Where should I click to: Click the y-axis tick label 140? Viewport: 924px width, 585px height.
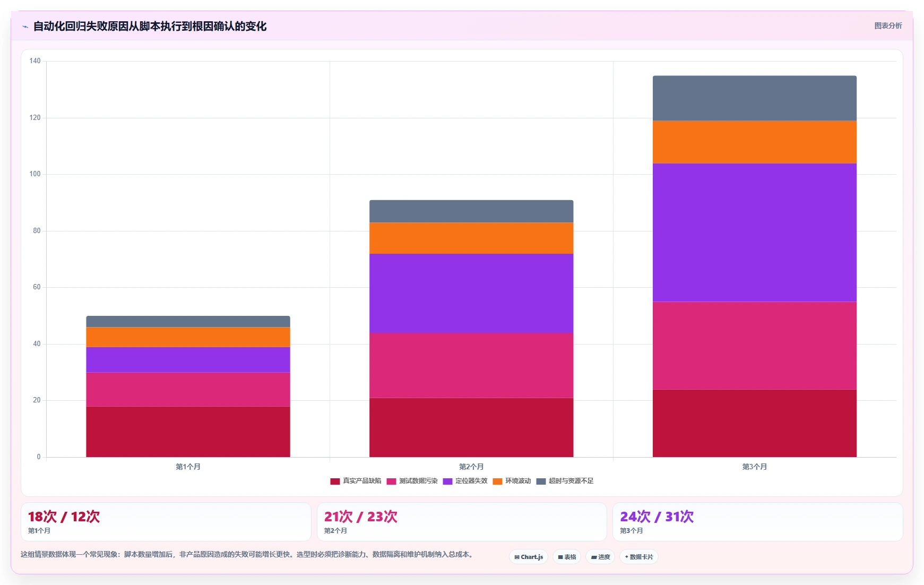coord(35,61)
